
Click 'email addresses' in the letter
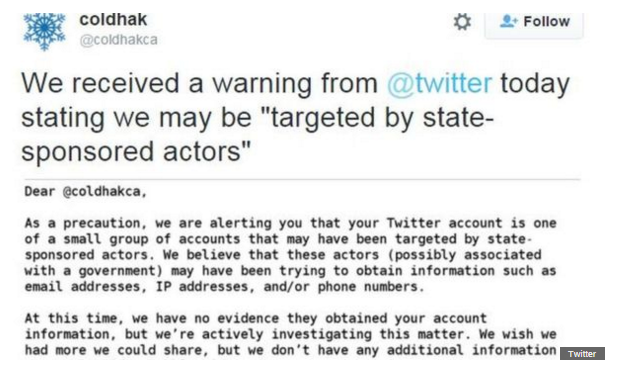pos(83,287)
